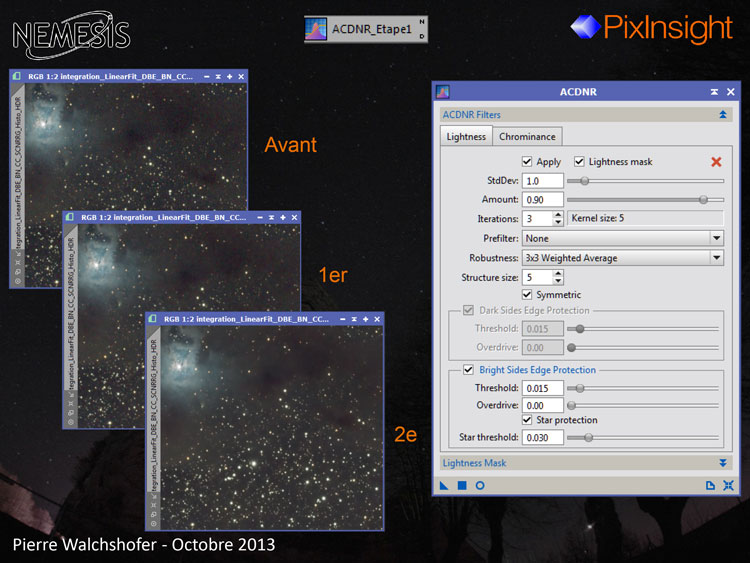Click the Iterations number field

[538, 219]
